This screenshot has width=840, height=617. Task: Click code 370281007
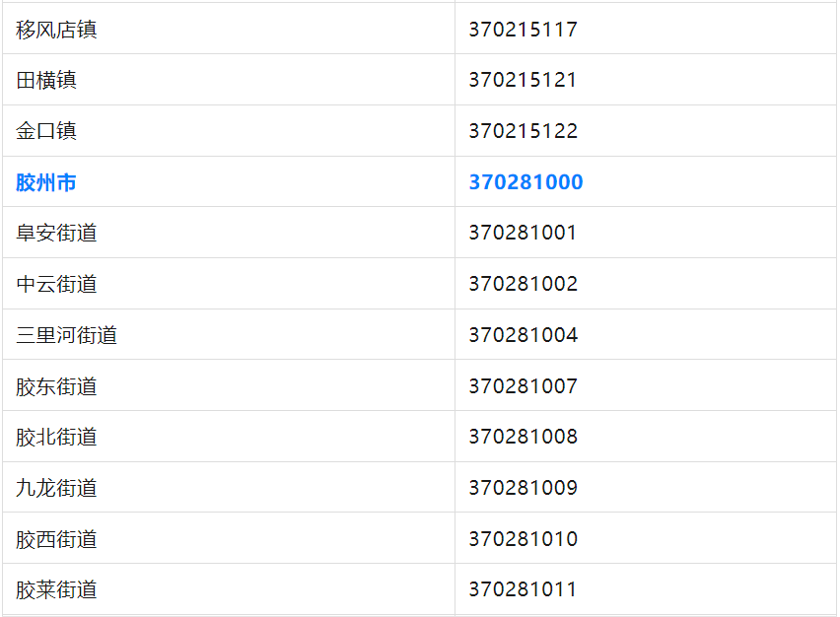click(523, 386)
